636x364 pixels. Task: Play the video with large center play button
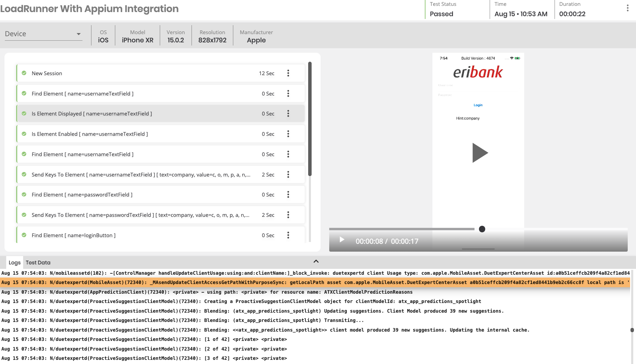[480, 153]
